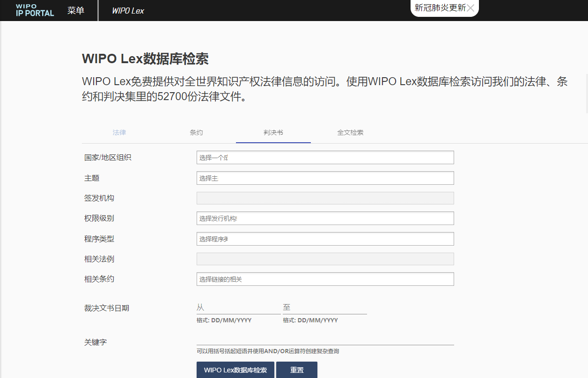
Task: Click the WIPO Lex数据库检索 search button
Action: (x=235, y=370)
